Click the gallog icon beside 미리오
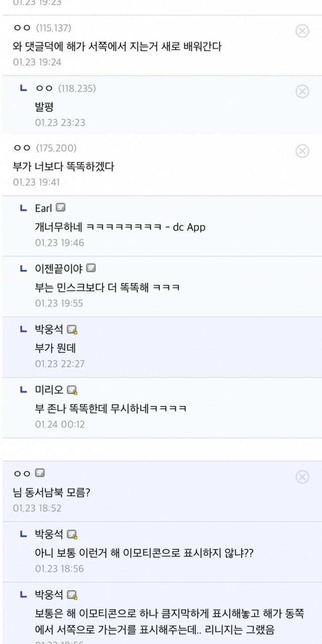The image size is (322, 644). click(72, 390)
